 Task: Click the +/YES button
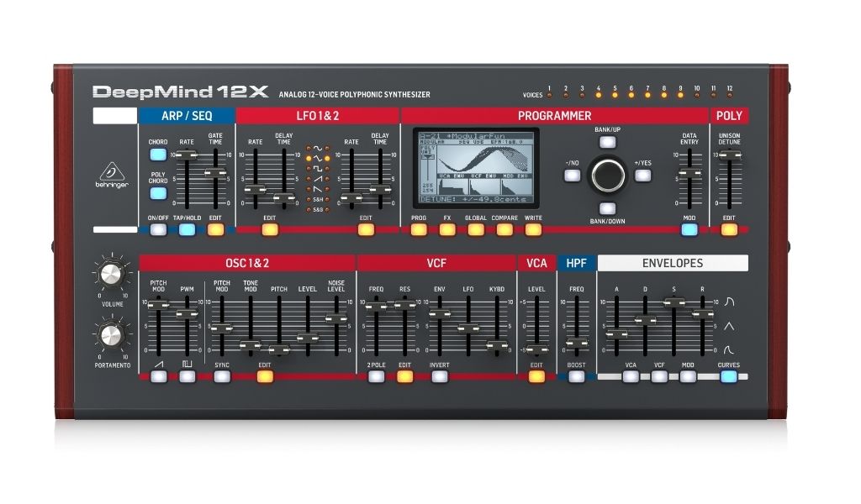coord(642,176)
